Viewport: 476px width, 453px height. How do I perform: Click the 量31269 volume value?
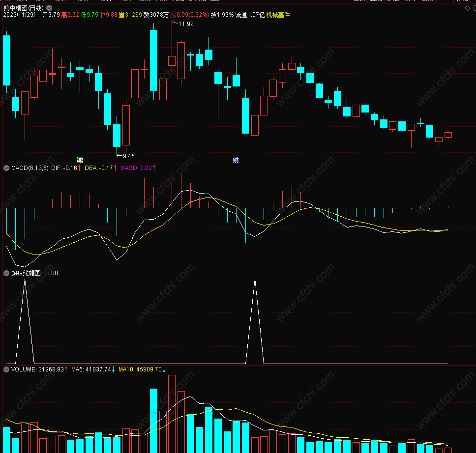tap(130, 15)
